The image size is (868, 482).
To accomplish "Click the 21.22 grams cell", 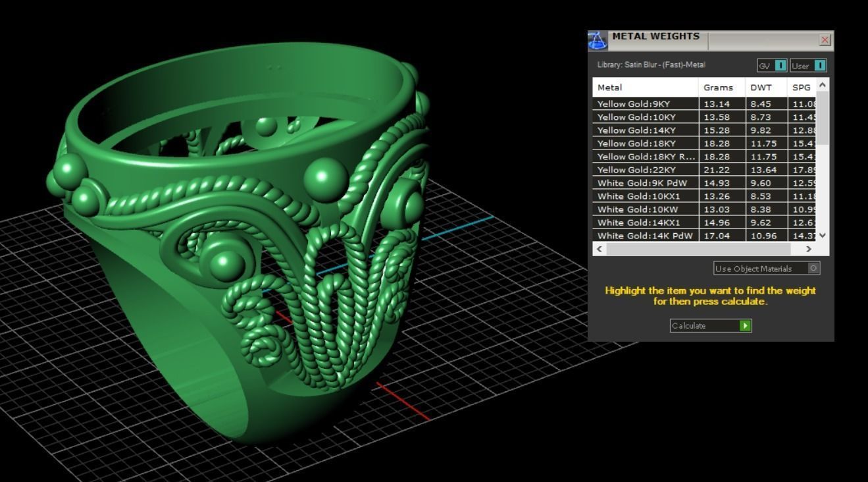I will tap(722, 170).
